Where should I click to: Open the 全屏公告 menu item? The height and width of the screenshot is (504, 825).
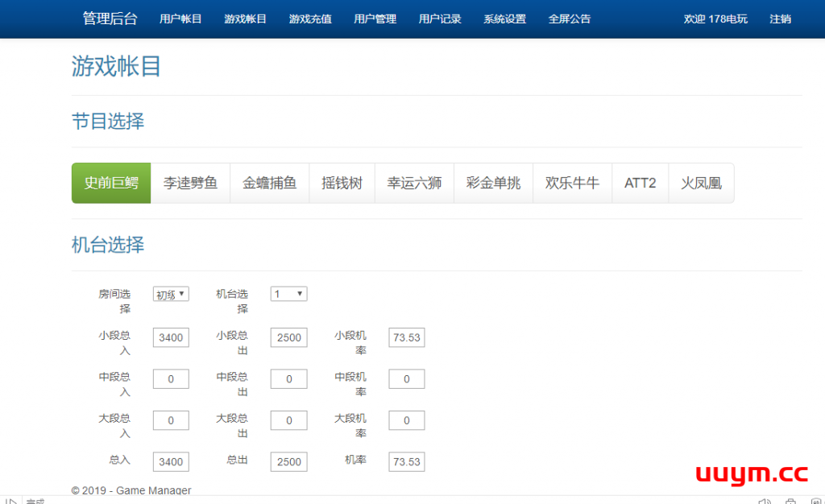(569, 19)
